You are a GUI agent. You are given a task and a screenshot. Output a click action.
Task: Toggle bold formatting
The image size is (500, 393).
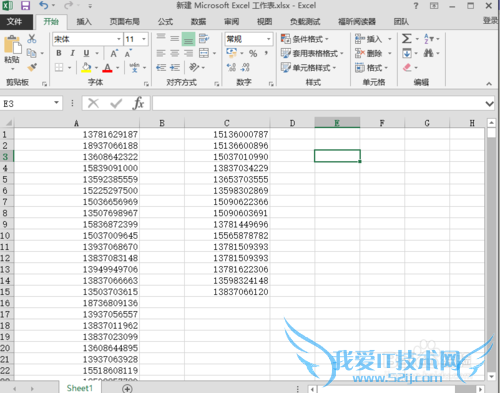pyautogui.click(x=59, y=53)
